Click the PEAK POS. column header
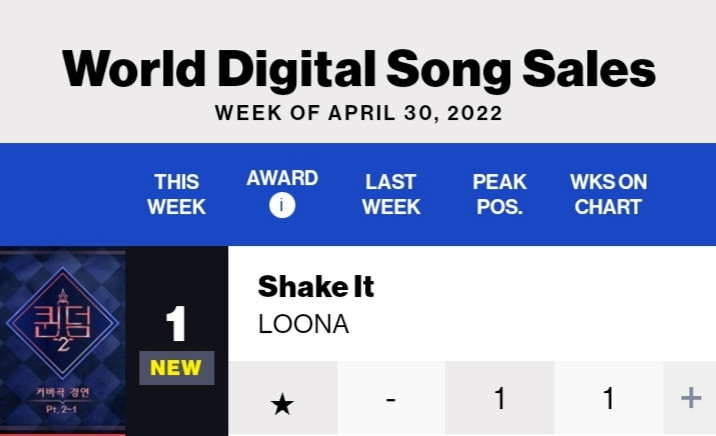This screenshot has height=436, width=716. pos(500,194)
